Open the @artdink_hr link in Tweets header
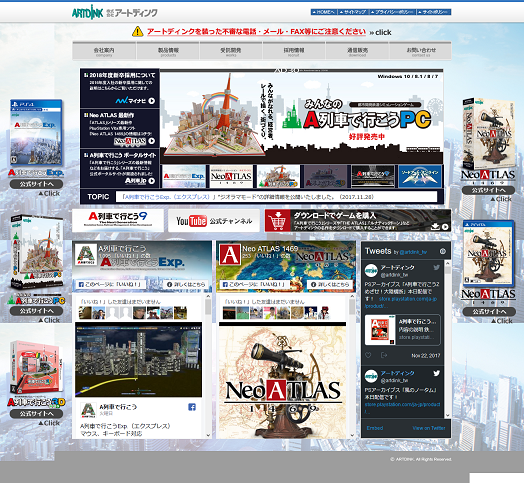524x483 pixels. (413, 252)
